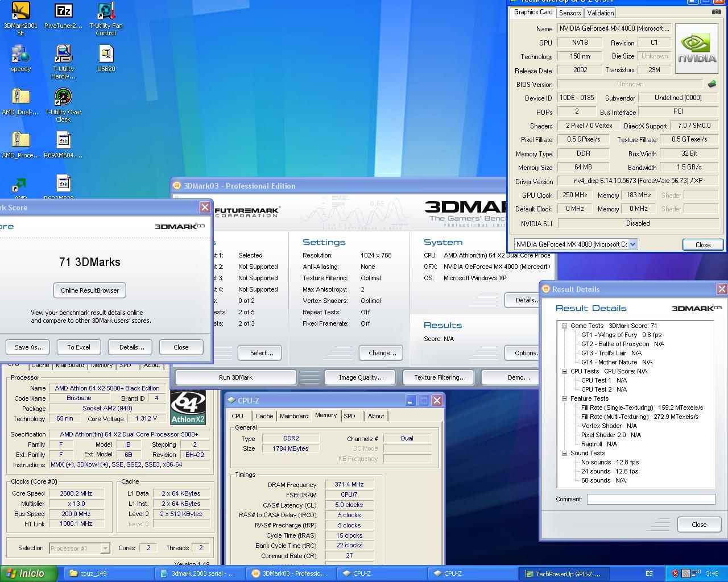Open T-Utility Fan Control shortcut

(x=106, y=19)
